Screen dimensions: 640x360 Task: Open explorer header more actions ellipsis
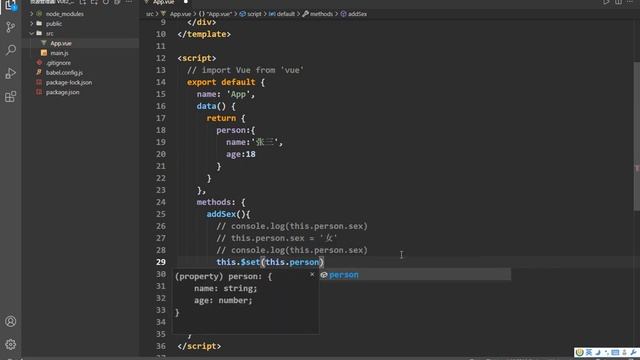pos(129,2)
